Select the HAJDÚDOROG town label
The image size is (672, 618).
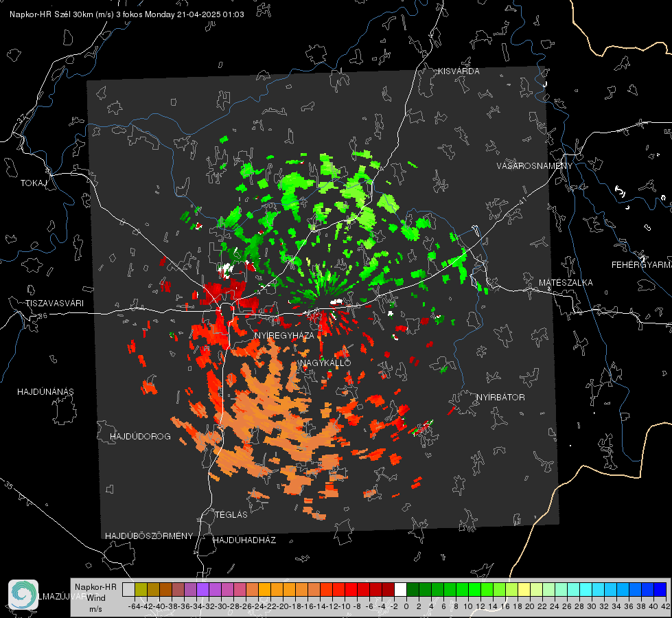click(140, 437)
